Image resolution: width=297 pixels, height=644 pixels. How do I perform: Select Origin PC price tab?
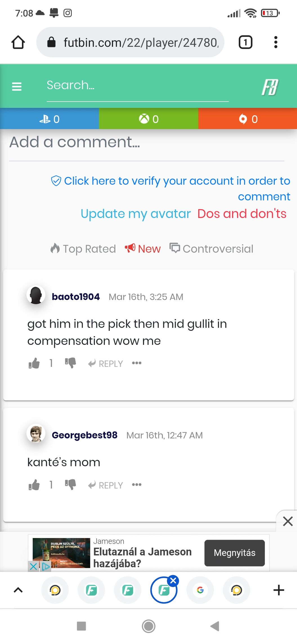[x=248, y=119]
